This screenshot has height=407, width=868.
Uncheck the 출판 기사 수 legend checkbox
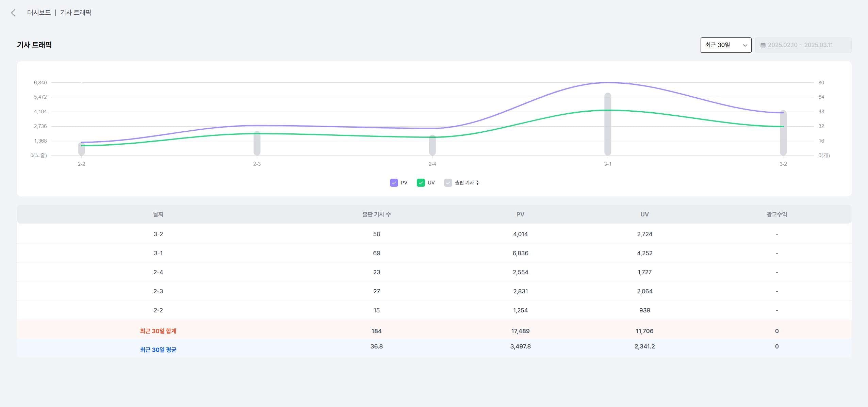[x=448, y=183]
